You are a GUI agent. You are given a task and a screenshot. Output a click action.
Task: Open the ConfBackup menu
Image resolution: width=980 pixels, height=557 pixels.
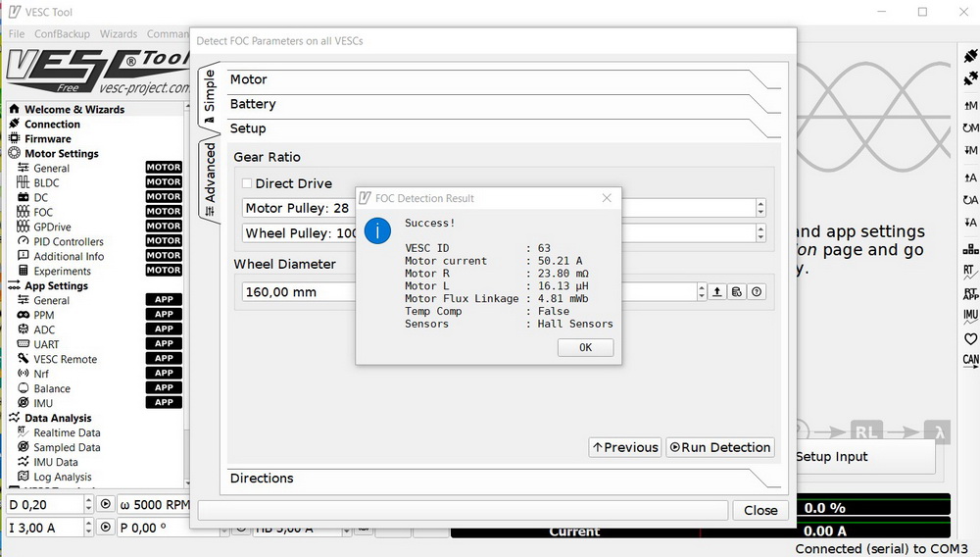coord(62,33)
